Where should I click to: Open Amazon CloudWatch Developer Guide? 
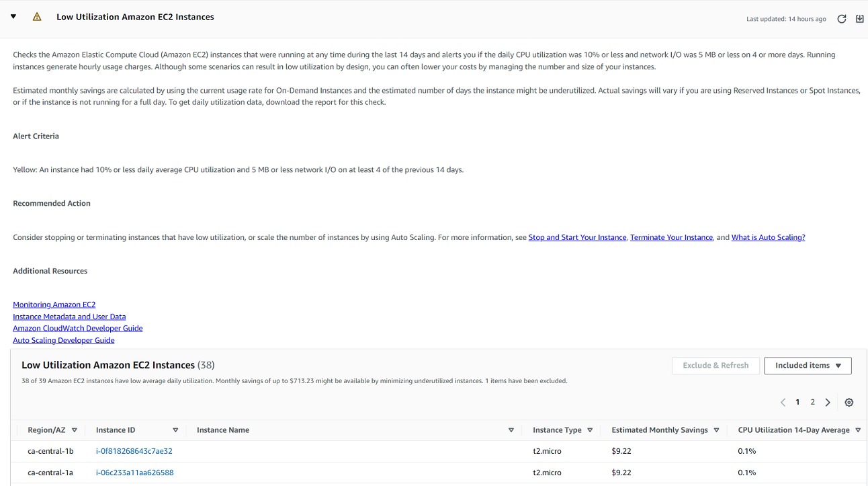click(77, 328)
